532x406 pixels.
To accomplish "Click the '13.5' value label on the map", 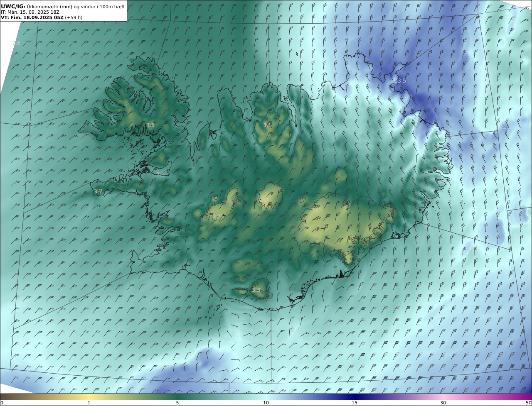I will point(399,81).
